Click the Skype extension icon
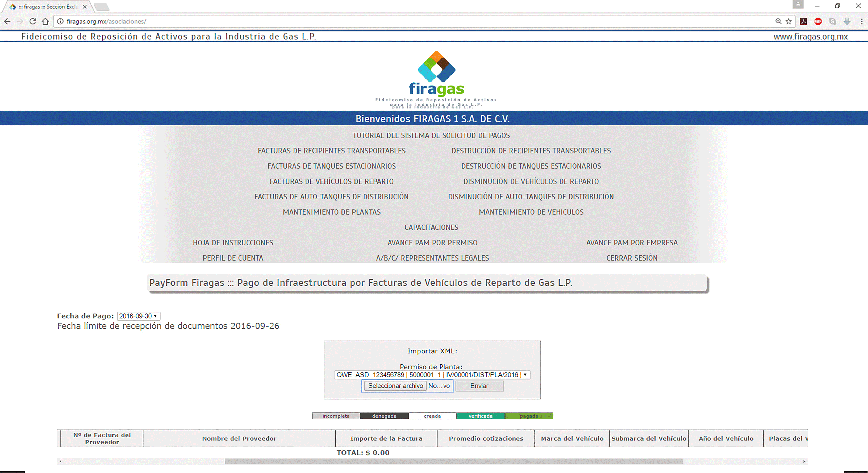 pos(833,21)
